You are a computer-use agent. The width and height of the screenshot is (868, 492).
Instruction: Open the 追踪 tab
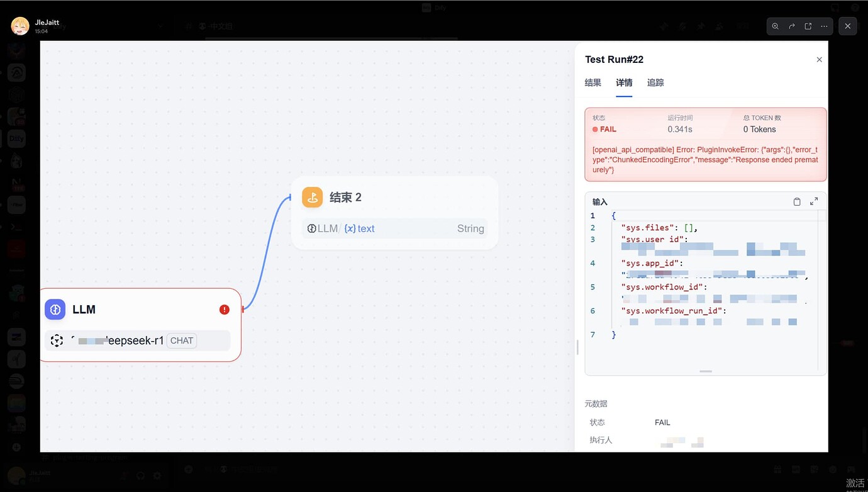655,82
